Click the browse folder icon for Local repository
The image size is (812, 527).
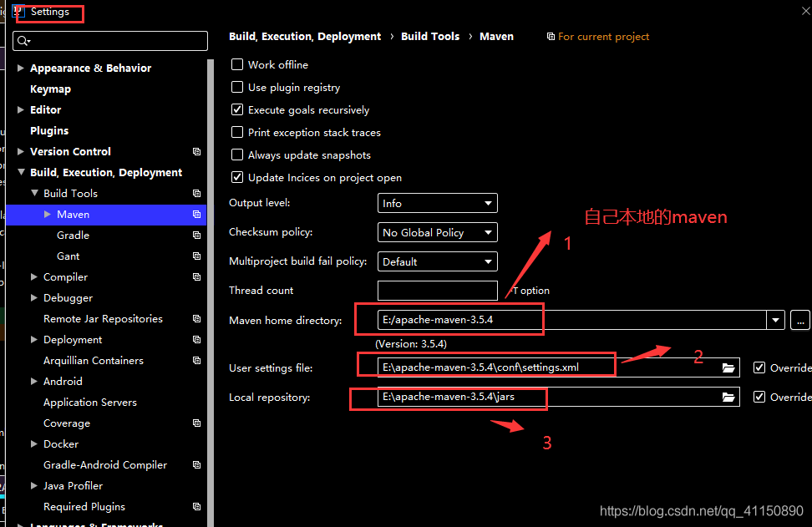(x=728, y=398)
